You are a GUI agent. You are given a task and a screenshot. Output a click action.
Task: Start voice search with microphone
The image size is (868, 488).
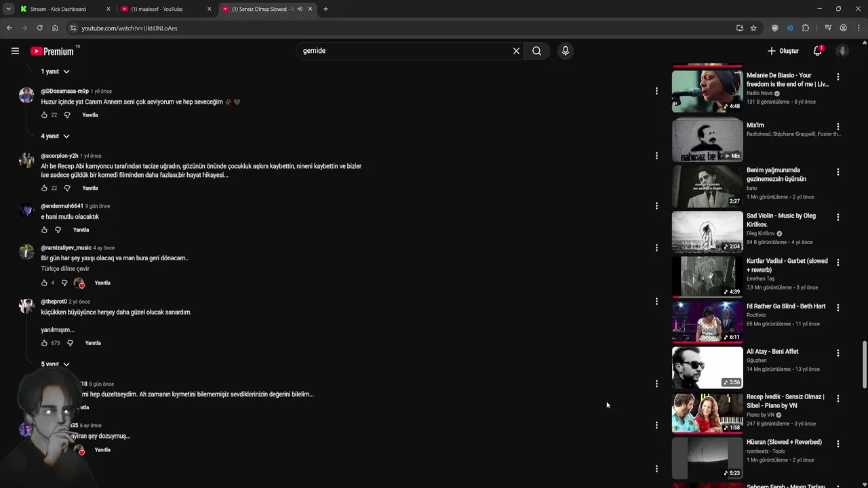point(565,51)
